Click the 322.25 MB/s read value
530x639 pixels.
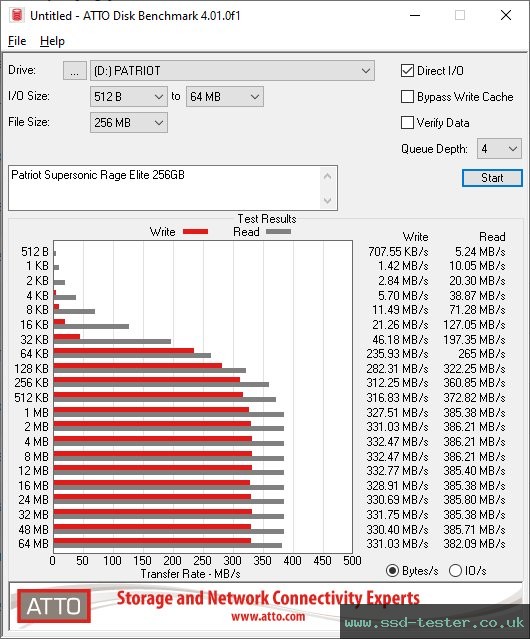475,368
